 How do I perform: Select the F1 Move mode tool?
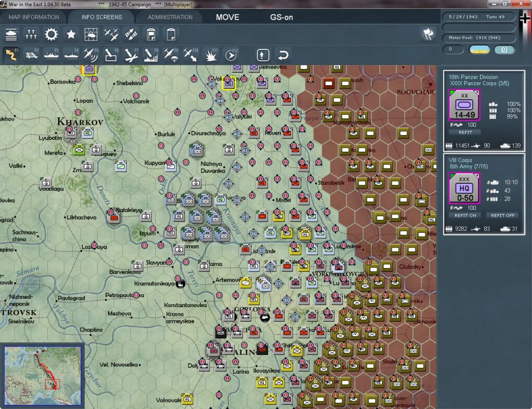[11, 55]
